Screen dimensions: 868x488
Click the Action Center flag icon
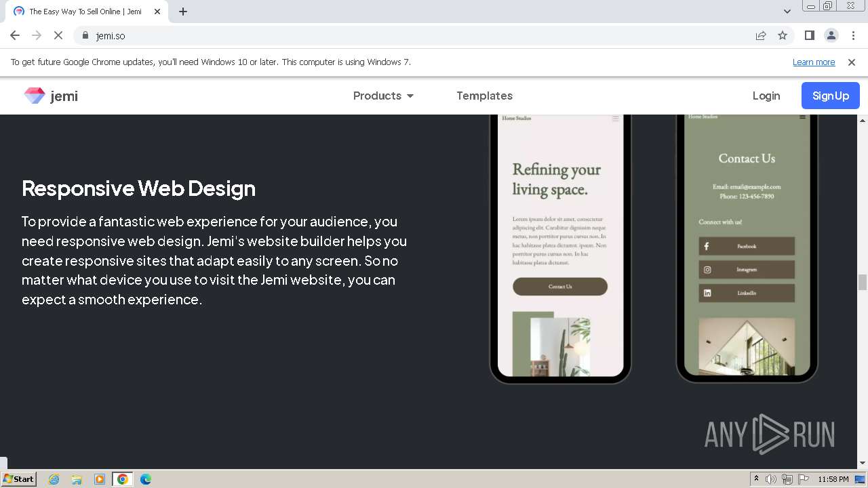pyautogui.click(x=804, y=479)
